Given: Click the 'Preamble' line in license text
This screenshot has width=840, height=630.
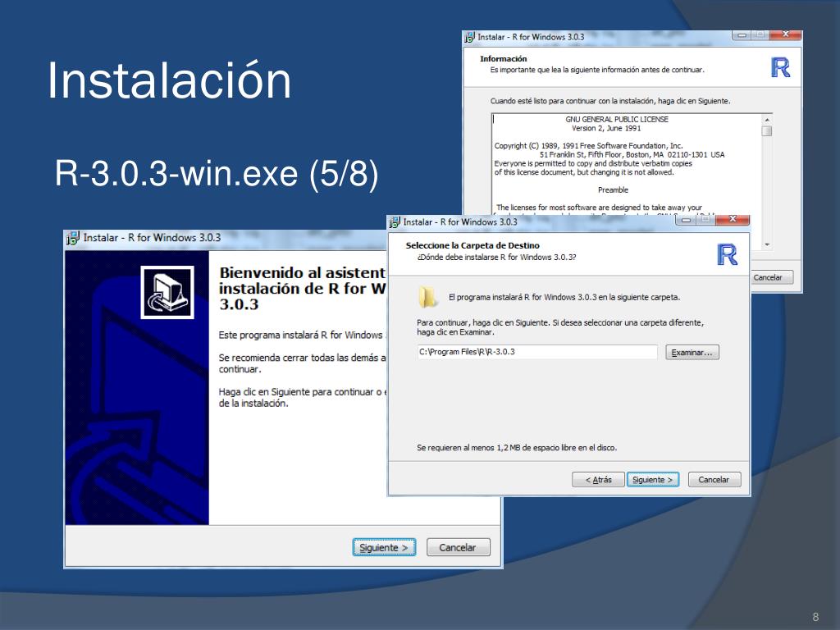Looking at the screenshot, I should tap(613, 189).
